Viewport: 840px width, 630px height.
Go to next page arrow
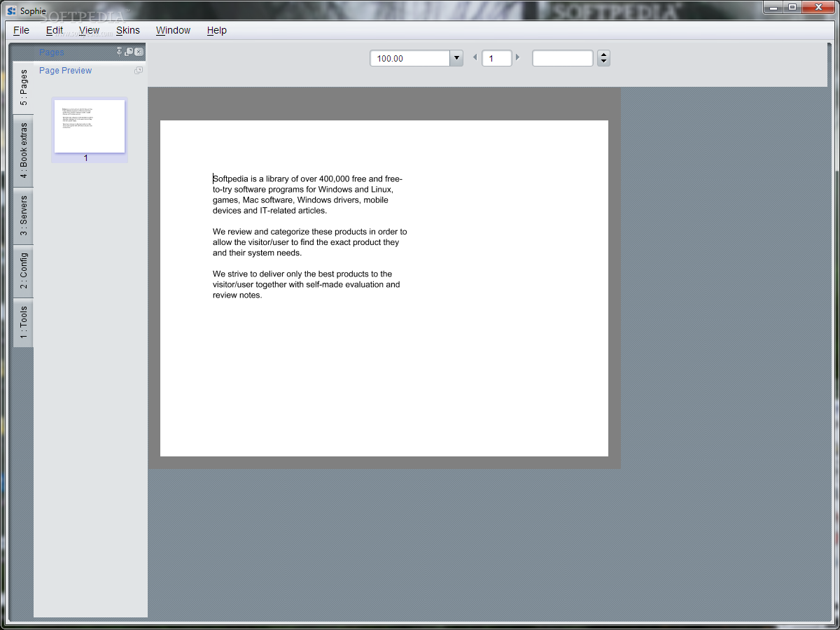pyautogui.click(x=518, y=58)
